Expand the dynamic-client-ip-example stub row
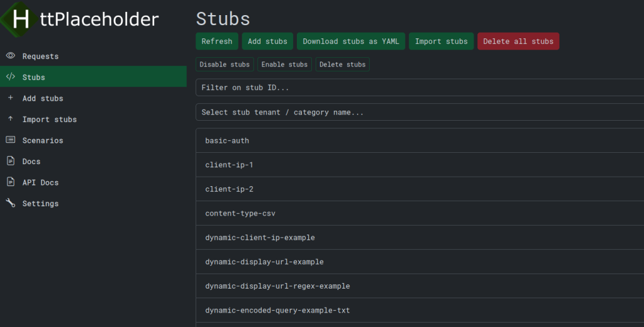 pos(419,238)
